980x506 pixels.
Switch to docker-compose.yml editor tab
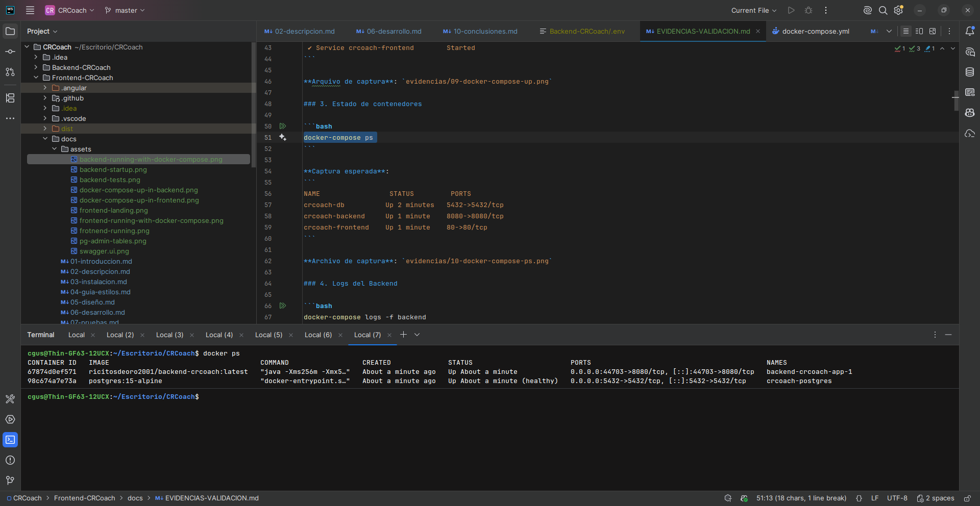coord(811,31)
